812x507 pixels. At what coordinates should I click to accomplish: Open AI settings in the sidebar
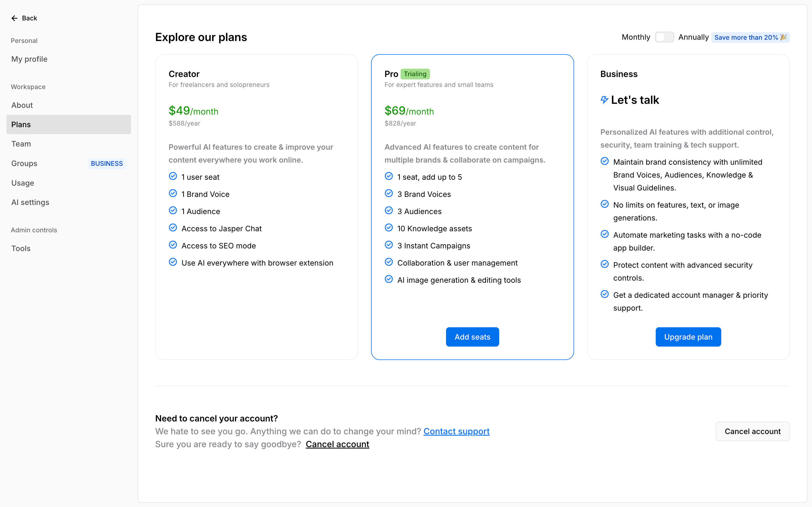coord(30,202)
